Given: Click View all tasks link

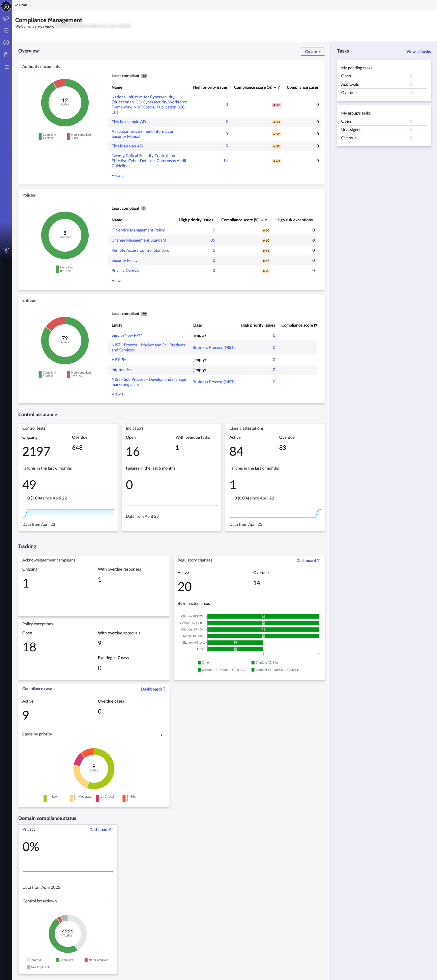Looking at the screenshot, I should 418,52.
